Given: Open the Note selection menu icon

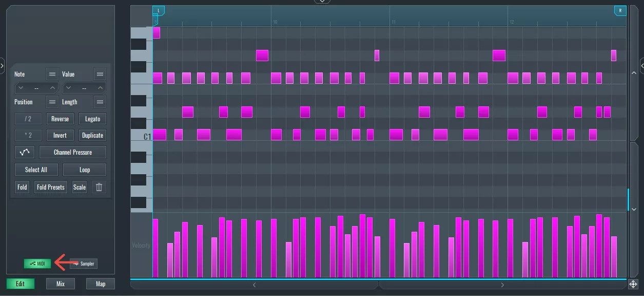Looking at the screenshot, I should (x=52, y=73).
